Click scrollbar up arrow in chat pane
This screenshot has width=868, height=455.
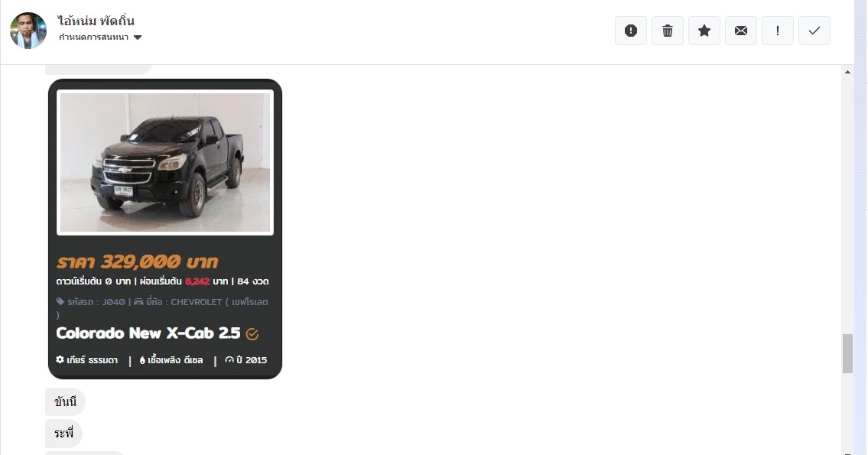[847, 72]
